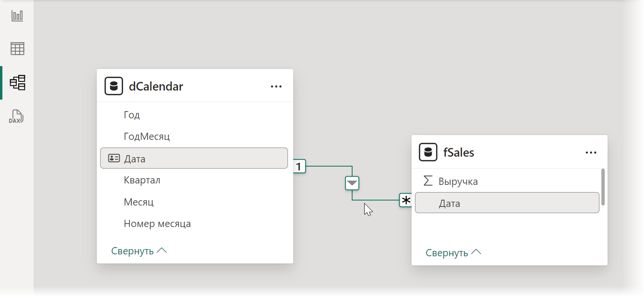Open the fSales more options menu
The image size is (644, 296).
(591, 153)
